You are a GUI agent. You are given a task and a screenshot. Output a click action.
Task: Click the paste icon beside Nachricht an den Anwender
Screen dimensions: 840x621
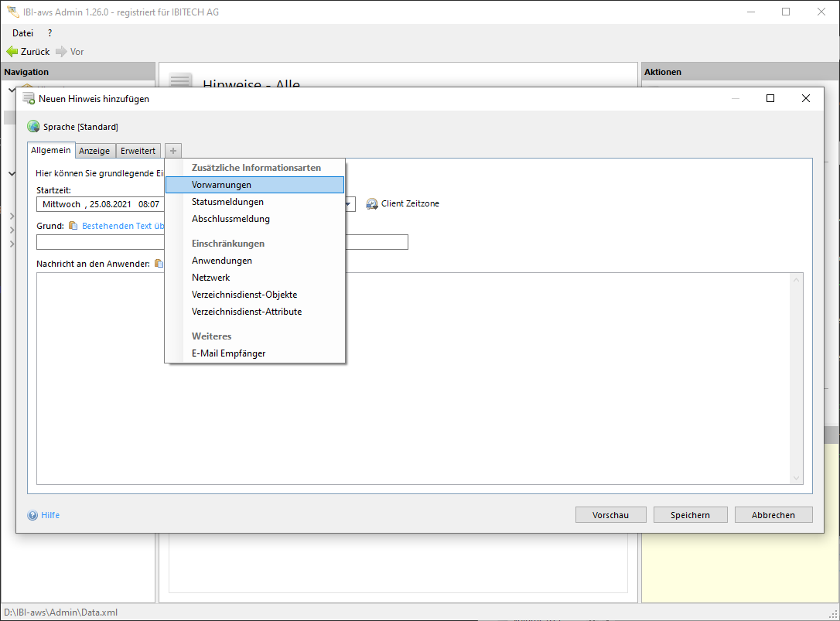(x=159, y=264)
